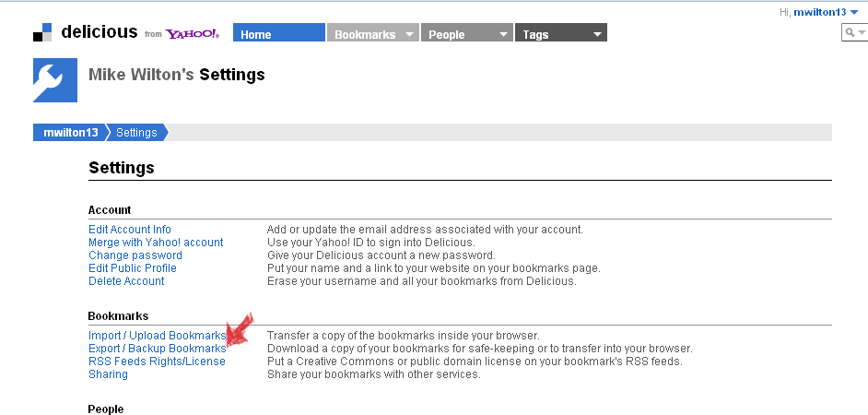This screenshot has height=415, width=868.
Task: Click 'Share your bookmarks with other services.'
Action: tap(374, 374)
